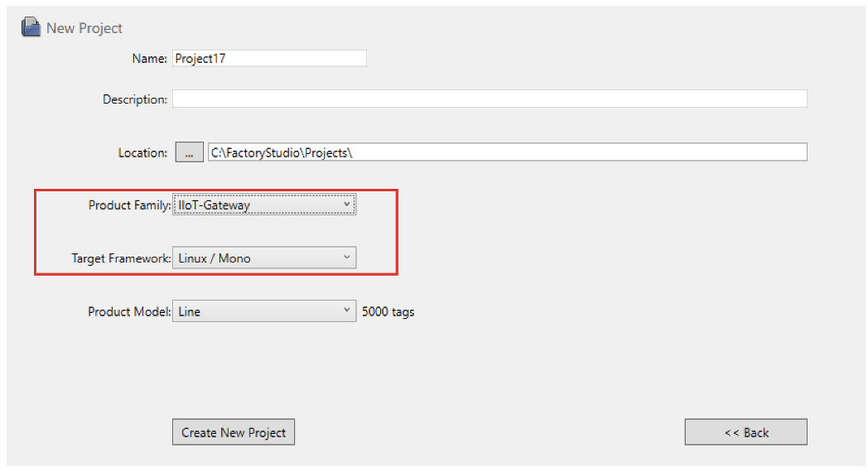
Task: Click the Target Framework: label
Action: [x=121, y=258]
